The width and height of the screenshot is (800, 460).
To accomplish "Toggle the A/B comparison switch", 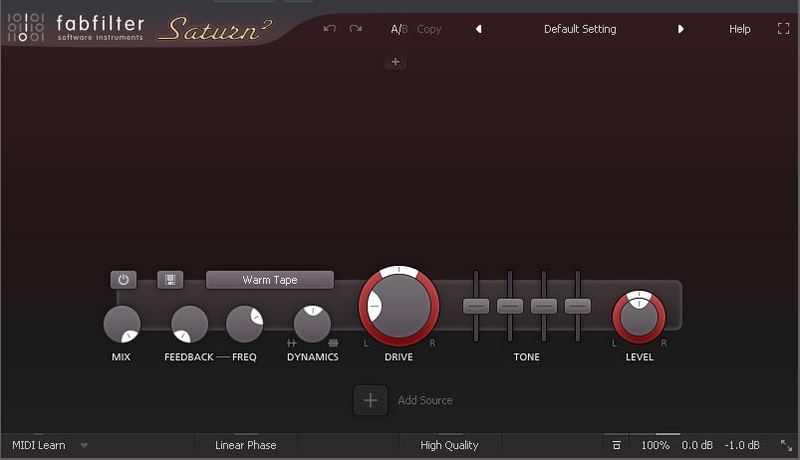I will click(399, 29).
